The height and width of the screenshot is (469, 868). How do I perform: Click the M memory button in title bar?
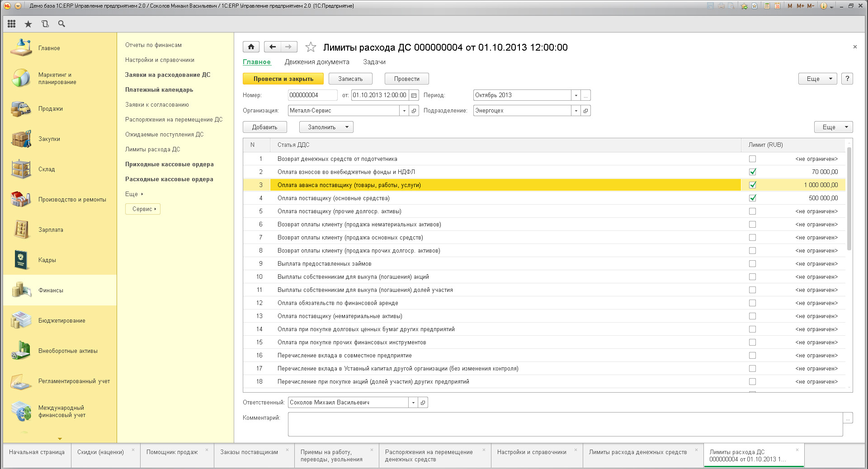(x=790, y=6)
